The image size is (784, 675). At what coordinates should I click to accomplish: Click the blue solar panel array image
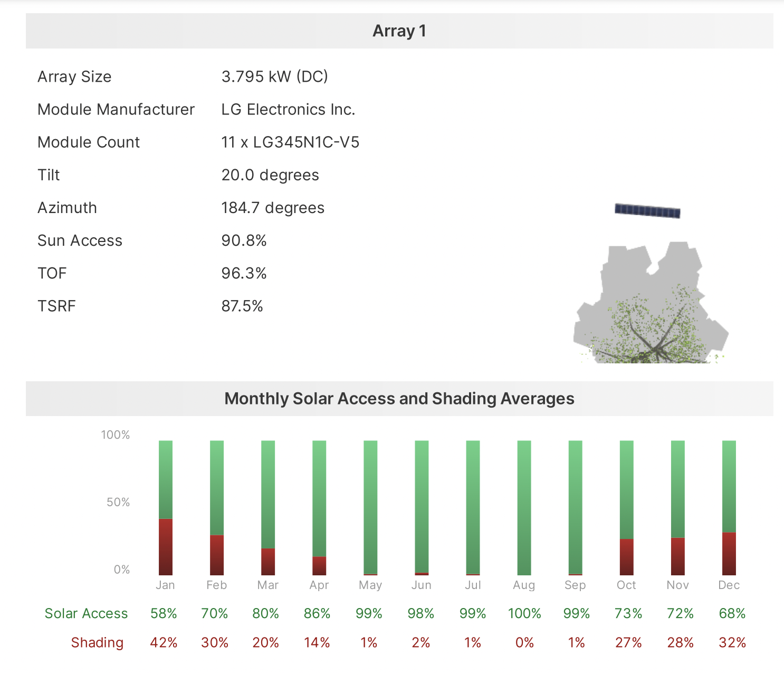[x=647, y=211]
